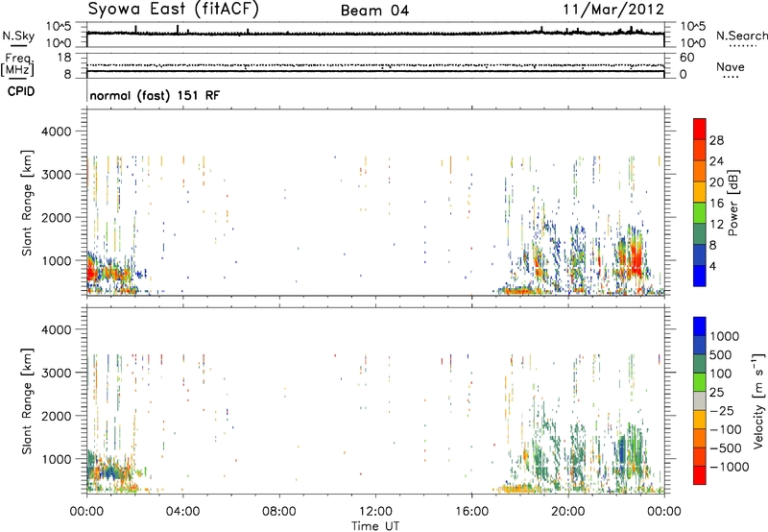768x532 pixels.
Task: Click the 'Syowa East (fitACF)' plot title
Action: (x=173, y=9)
